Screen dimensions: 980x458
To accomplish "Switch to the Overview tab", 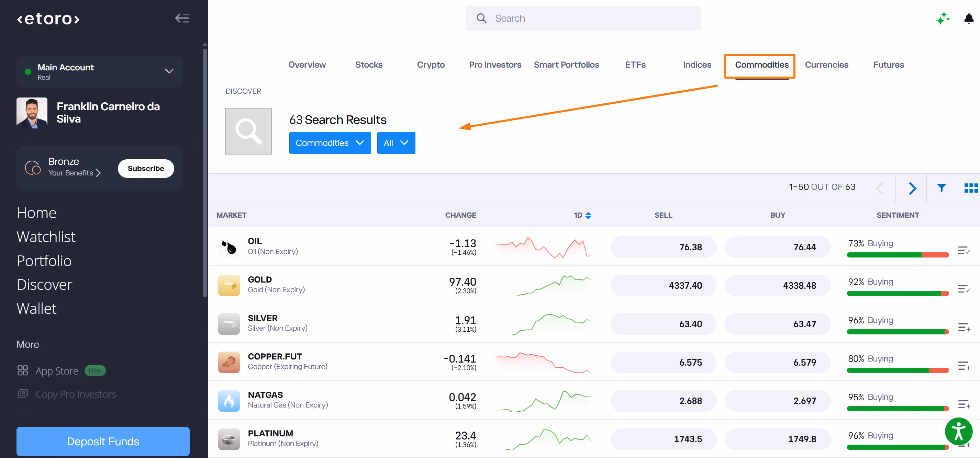I will coord(307,65).
